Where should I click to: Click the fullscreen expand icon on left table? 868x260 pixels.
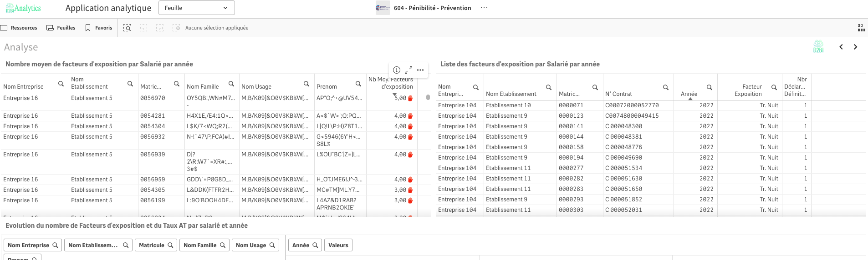click(408, 70)
